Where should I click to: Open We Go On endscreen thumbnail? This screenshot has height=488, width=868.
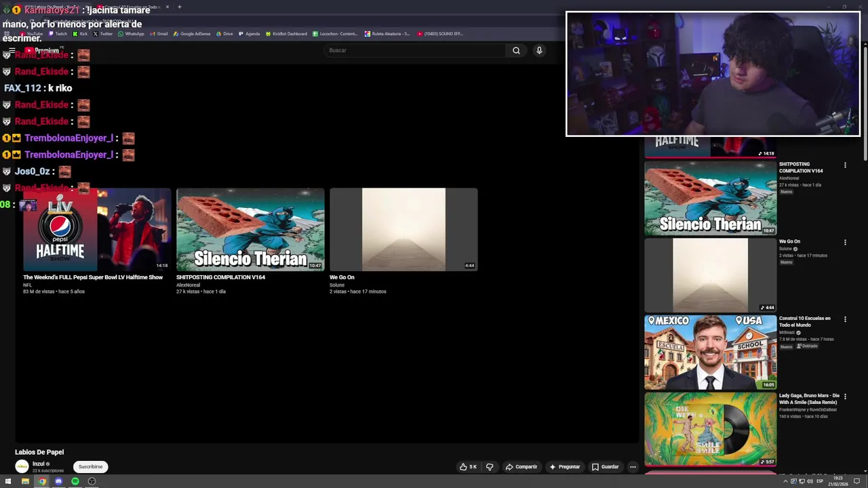click(x=403, y=230)
